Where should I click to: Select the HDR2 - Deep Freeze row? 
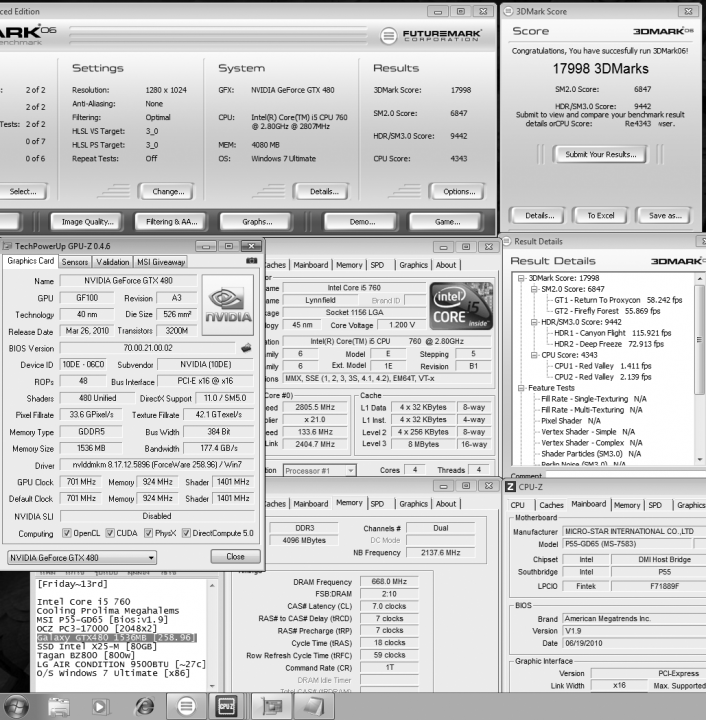(x=609, y=344)
